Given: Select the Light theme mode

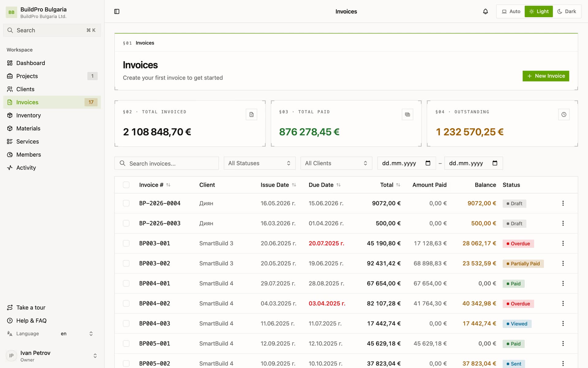Looking at the screenshot, I should tap(539, 11).
